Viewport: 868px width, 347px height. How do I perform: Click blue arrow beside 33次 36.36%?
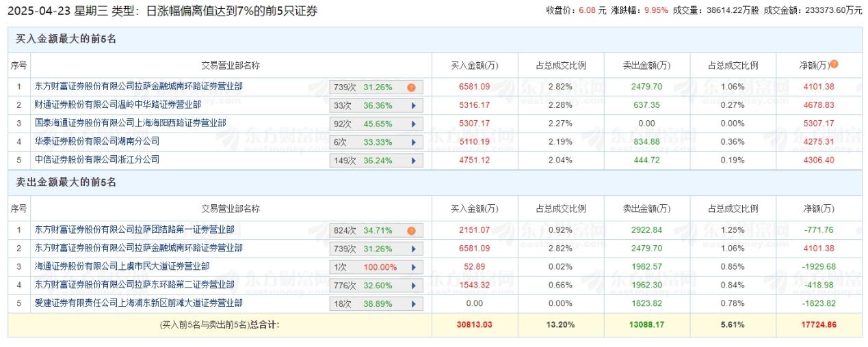coord(413,106)
